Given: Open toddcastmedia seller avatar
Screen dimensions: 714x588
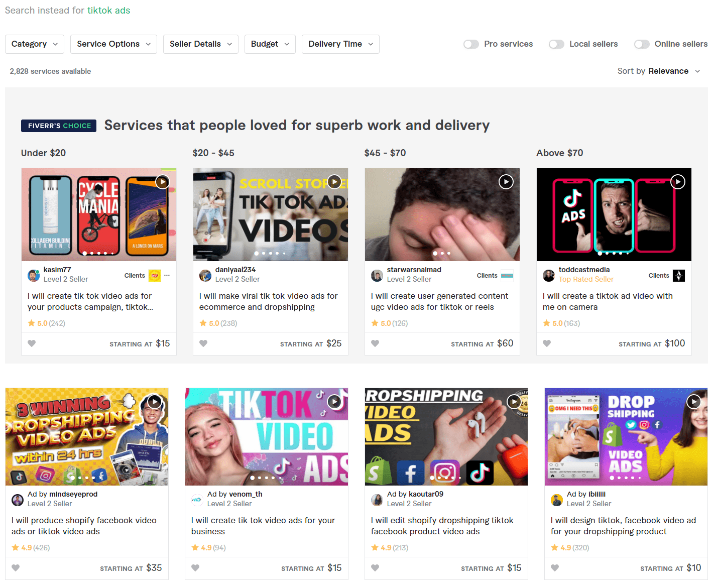Looking at the screenshot, I should (x=549, y=275).
